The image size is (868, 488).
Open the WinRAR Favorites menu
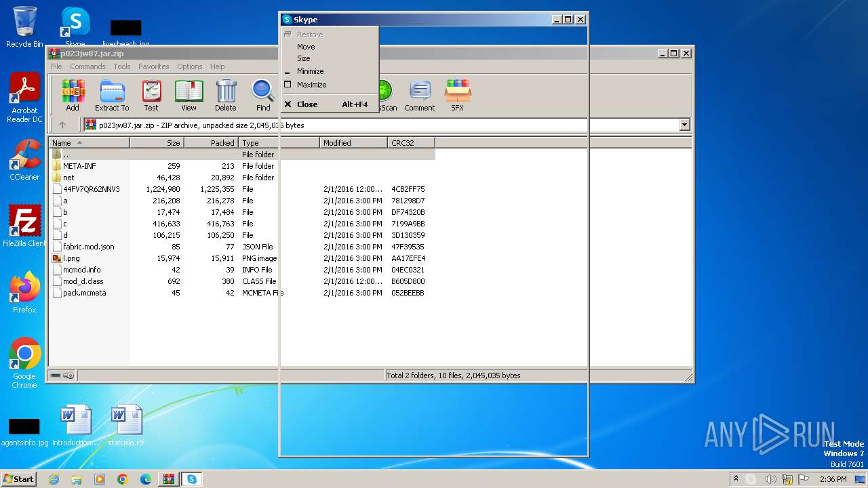tap(154, 66)
